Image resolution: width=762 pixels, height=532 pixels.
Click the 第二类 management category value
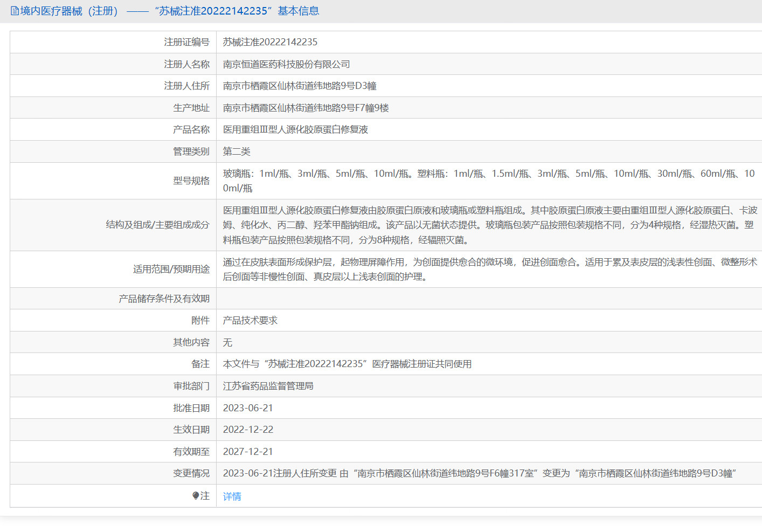click(x=237, y=151)
